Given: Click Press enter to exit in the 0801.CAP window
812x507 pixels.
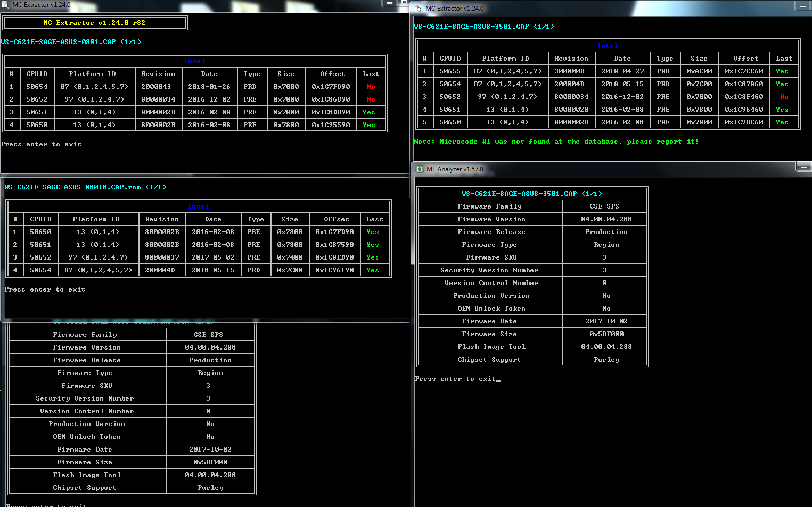Looking at the screenshot, I should tap(41, 144).
